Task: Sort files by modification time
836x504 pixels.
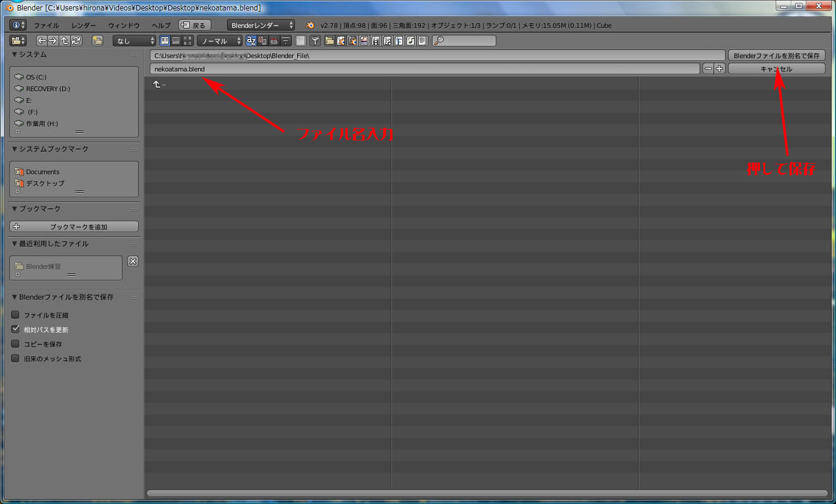Action: [x=274, y=41]
